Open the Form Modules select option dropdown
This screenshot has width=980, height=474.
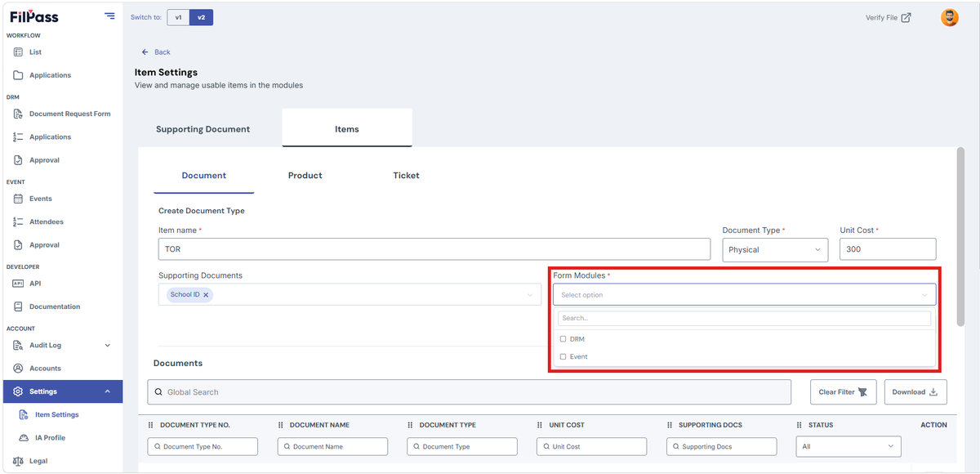pyautogui.click(x=744, y=295)
